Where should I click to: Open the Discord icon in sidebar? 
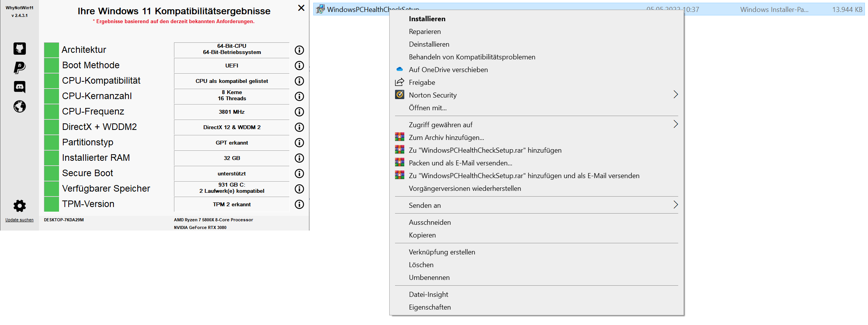[20, 87]
